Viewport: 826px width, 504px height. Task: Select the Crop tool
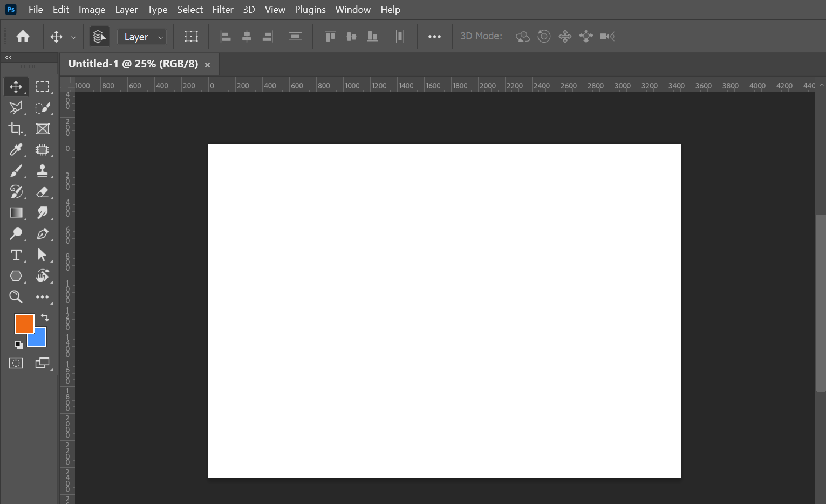click(x=16, y=129)
